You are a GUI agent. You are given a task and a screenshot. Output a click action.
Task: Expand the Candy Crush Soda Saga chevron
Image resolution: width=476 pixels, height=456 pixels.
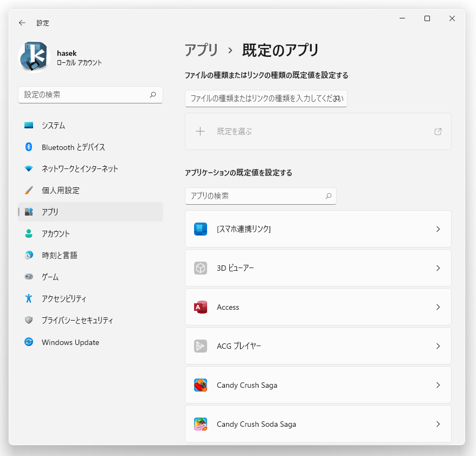[438, 424]
